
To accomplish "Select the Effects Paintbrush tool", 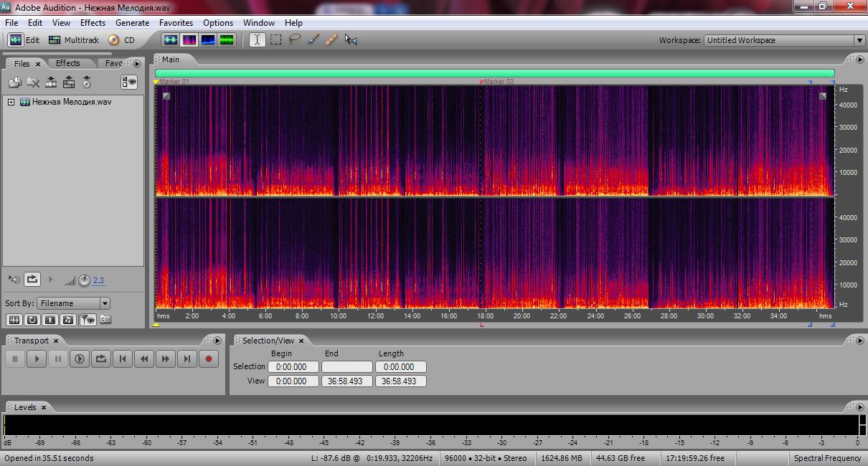I will coord(313,40).
